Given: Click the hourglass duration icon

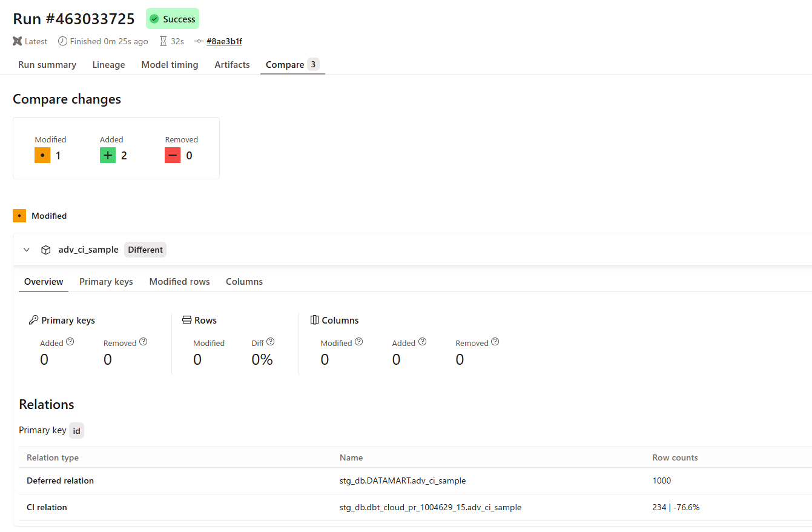Looking at the screenshot, I should click(x=163, y=41).
